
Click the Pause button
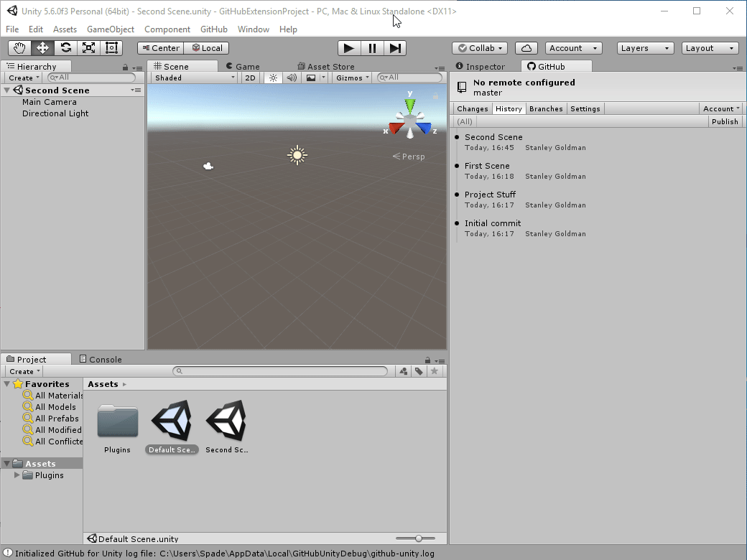pyautogui.click(x=372, y=48)
